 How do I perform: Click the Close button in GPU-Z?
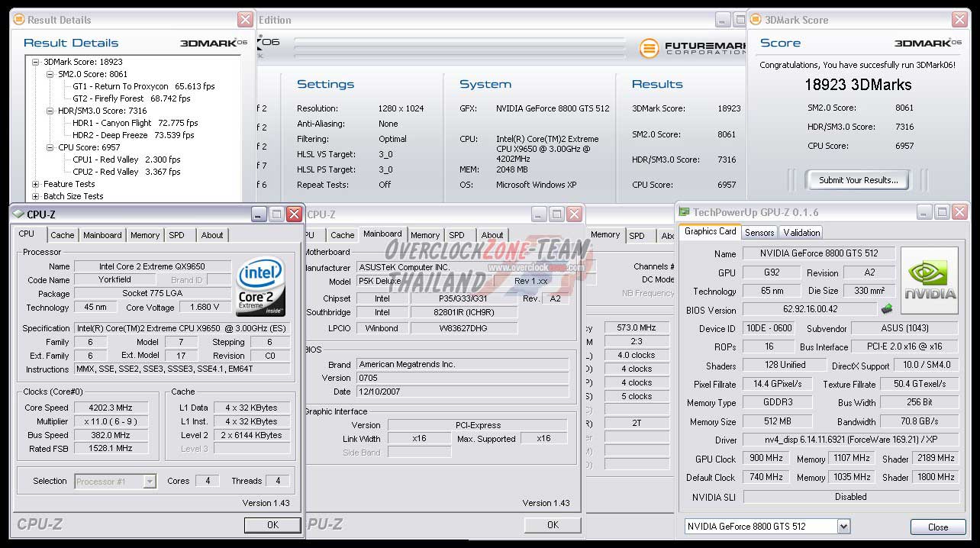938,527
